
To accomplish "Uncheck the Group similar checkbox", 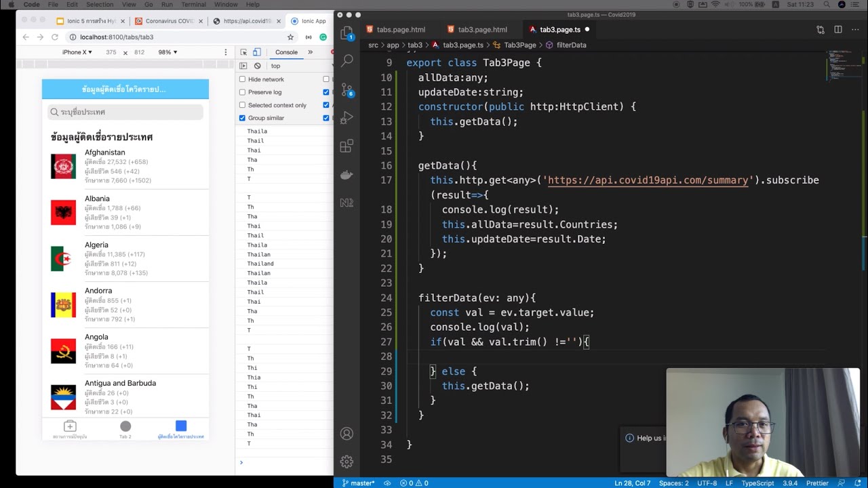I will coord(242,118).
